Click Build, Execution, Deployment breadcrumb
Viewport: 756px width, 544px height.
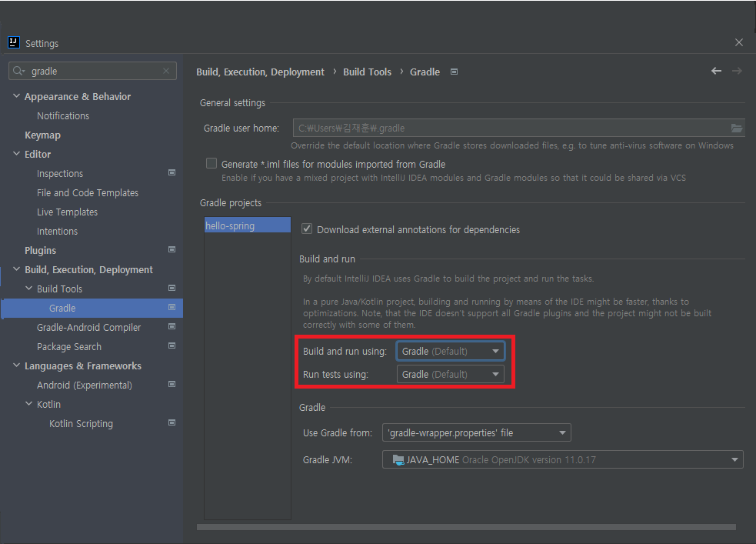point(261,72)
